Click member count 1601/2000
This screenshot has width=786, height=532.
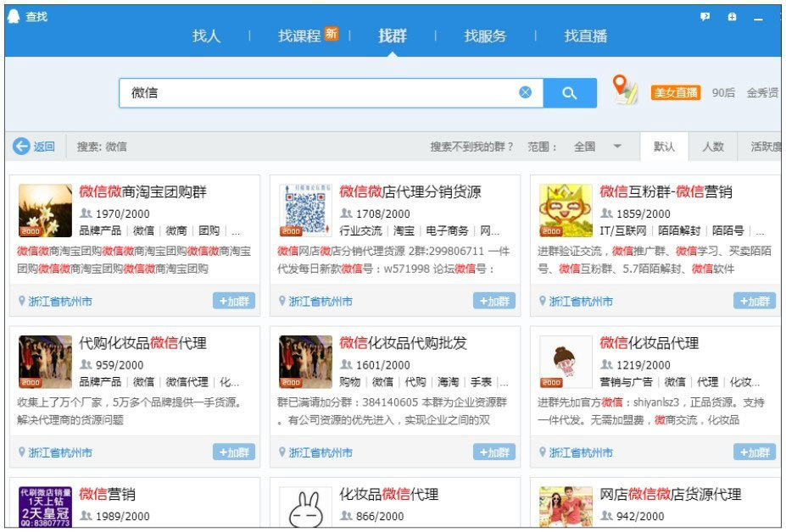(x=383, y=365)
